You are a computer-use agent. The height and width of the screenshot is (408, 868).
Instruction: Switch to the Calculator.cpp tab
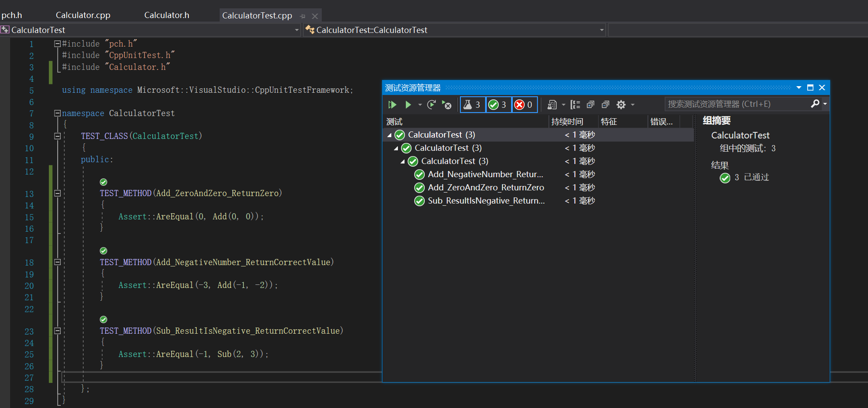pyautogui.click(x=83, y=15)
